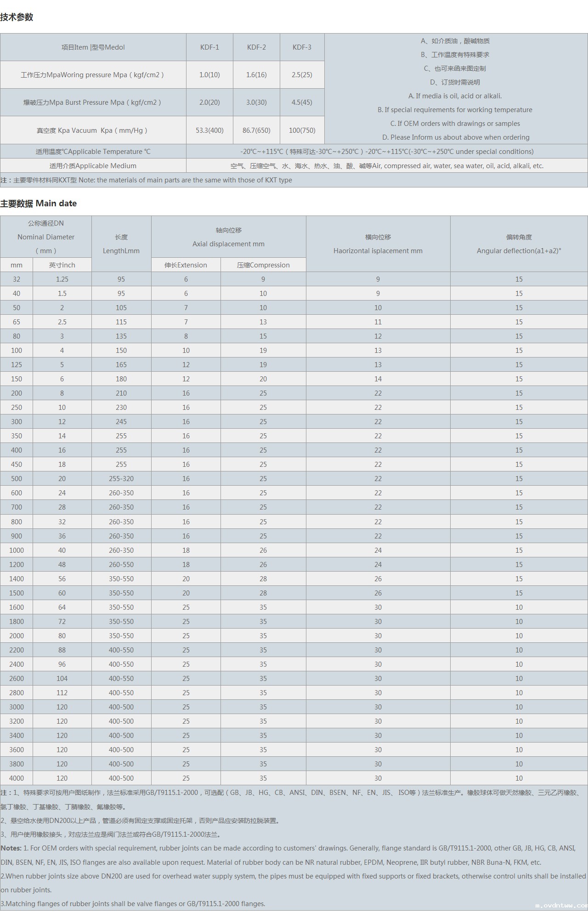
Task: Select the 260-550 length cell
Action: pos(121,565)
